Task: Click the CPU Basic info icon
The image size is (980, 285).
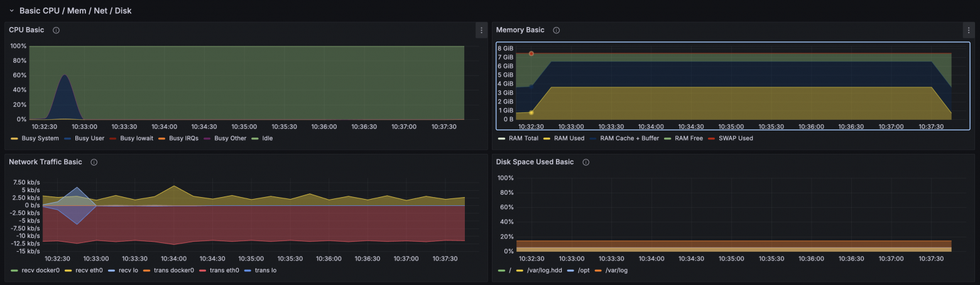Action: [56, 30]
